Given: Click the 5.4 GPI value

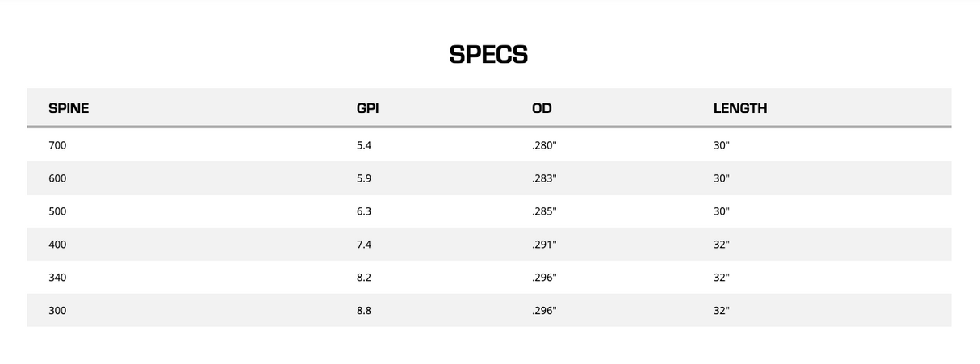Looking at the screenshot, I should [364, 145].
